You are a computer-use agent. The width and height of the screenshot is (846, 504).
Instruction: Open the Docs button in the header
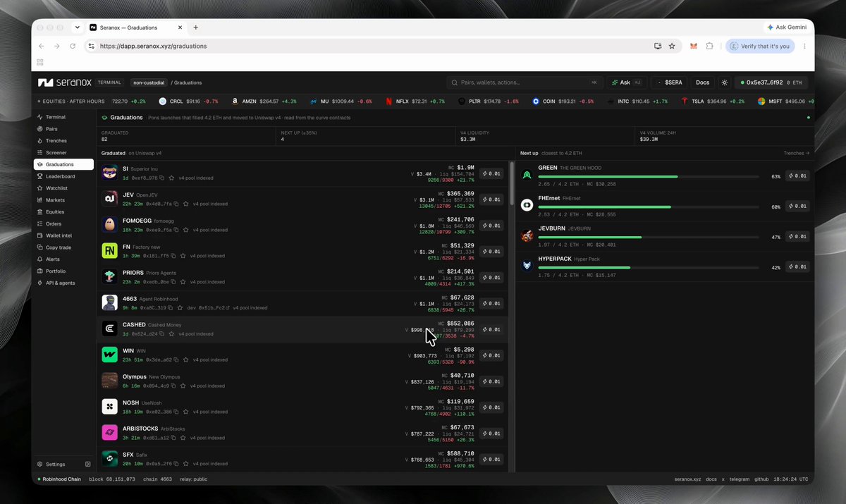pos(702,82)
